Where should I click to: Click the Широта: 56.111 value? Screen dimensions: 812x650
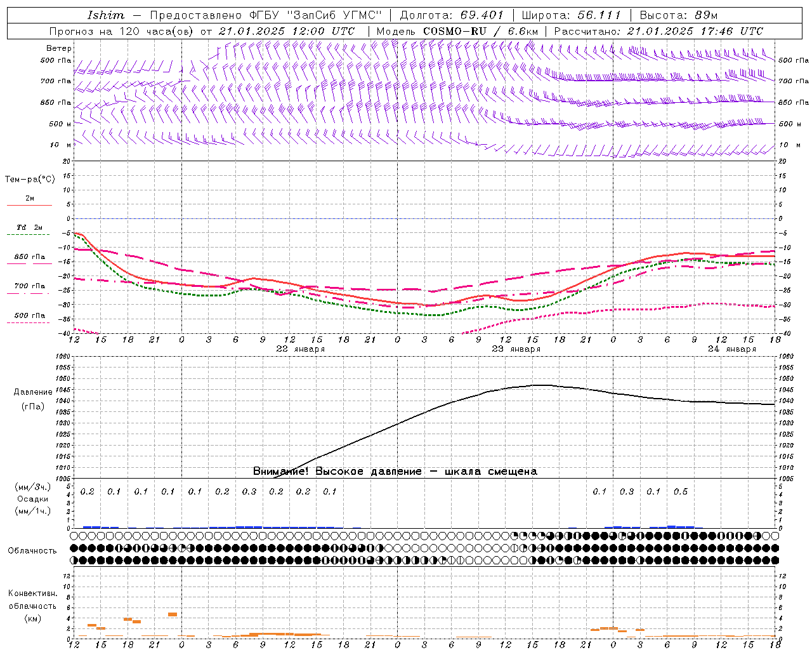pos(572,15)
